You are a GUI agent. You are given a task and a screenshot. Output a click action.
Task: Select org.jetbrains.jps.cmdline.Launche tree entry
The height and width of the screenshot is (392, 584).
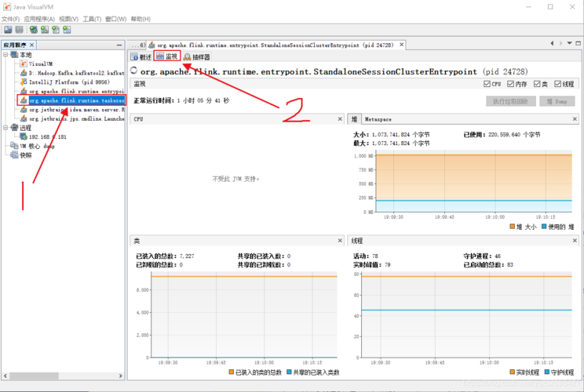point(77,118)
